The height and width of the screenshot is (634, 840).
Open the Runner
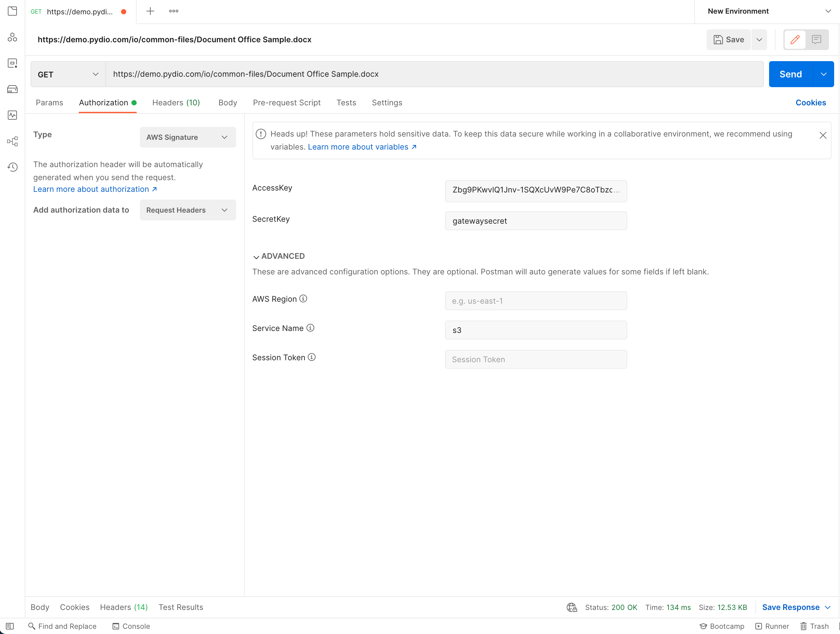click(x=772, y=626)
